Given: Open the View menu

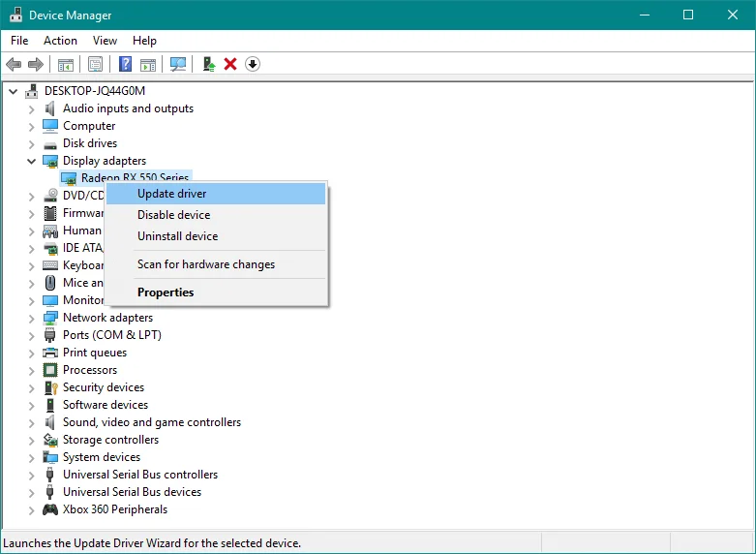Looking at the screenshot, I should (105, 41).
